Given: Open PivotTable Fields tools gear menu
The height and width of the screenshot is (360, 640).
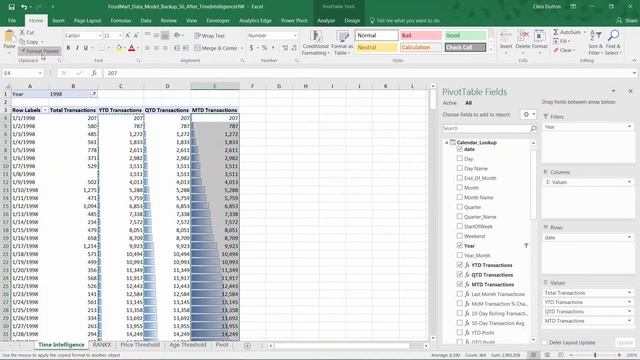Looking at the screenshot, I should click(x=528, y=115).
